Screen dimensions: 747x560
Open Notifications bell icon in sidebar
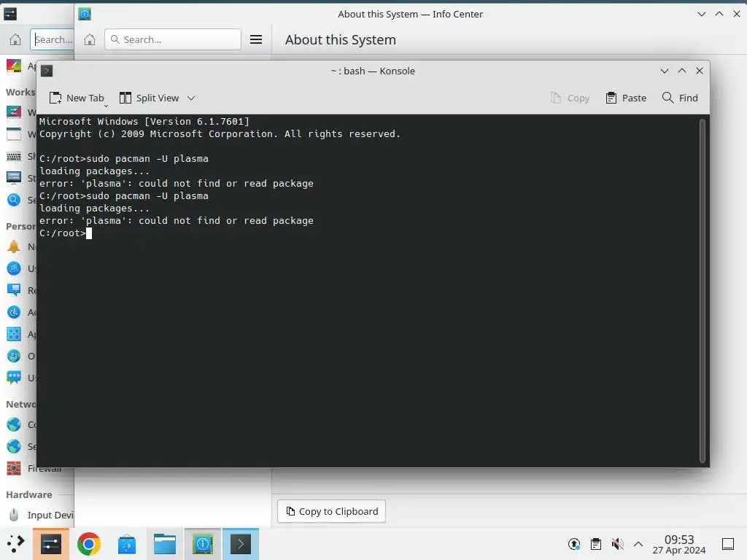[x=14, y=246]
